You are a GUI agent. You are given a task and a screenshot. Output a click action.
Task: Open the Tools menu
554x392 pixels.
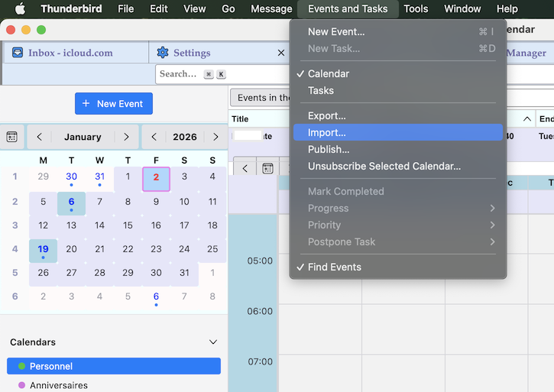click(x=416, y=8)
